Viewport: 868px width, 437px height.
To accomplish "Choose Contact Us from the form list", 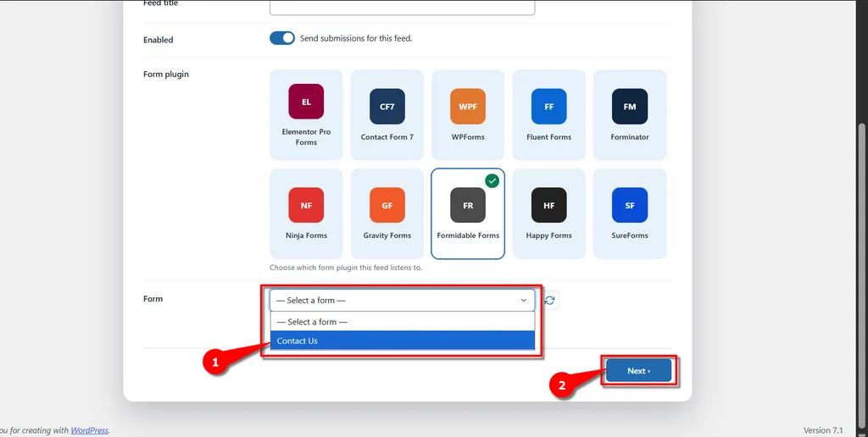I will pyautogui.click(x=403, y=340).
